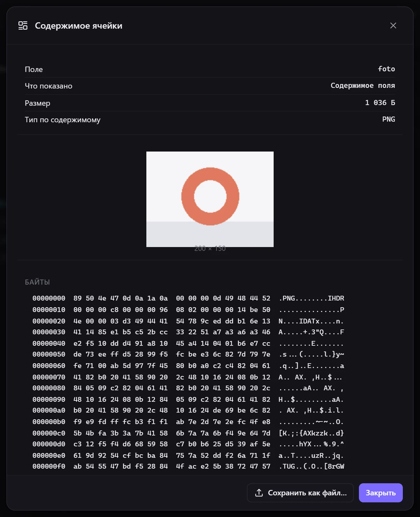Click the hex offset 000000e0
Screen dimensions: 420x517
pos(49,455)
